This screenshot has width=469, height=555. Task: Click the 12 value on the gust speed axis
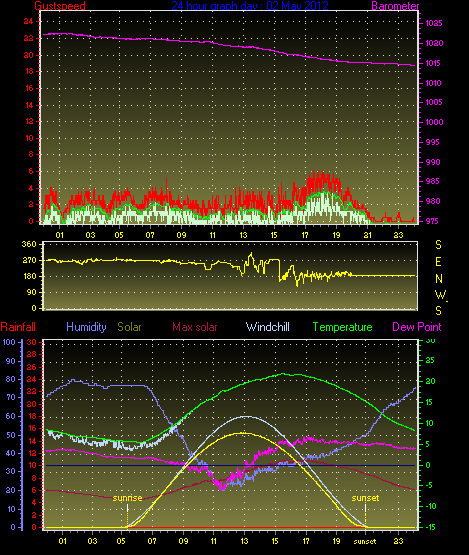[x=29, y=121]
